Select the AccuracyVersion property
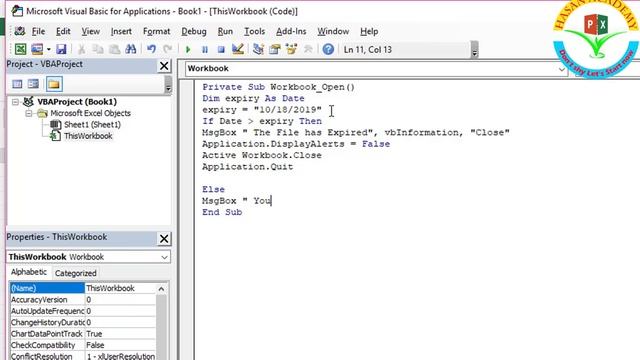This screenshot has width=640, height=360. (47, 300)
